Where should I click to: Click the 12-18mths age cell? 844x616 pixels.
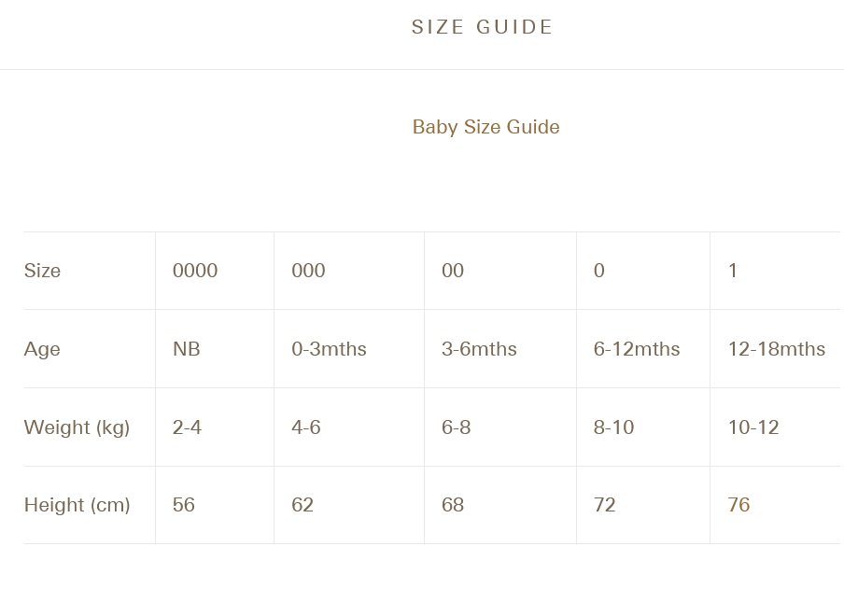[777, 349]
